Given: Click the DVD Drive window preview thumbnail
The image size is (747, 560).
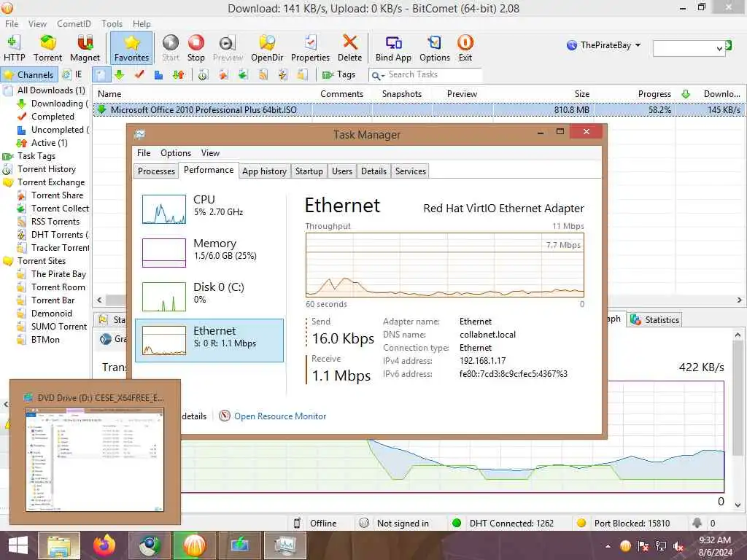Looking at the screenshot, I should click(x=95, y=459).
